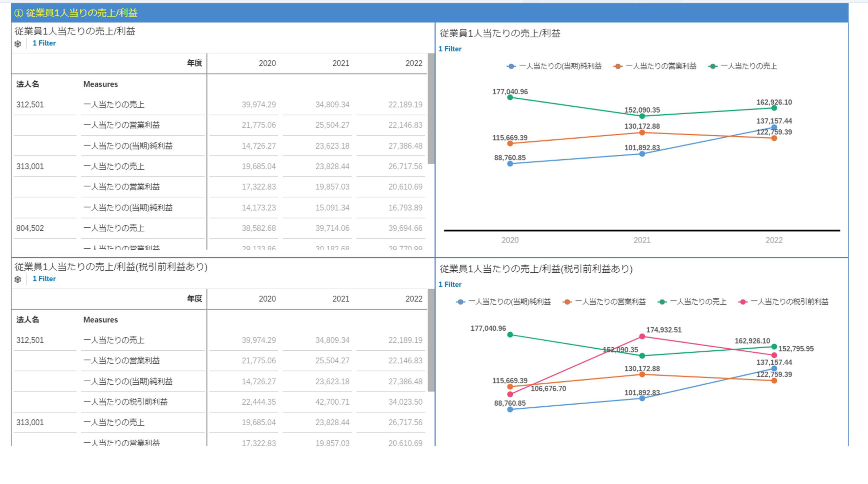Image resolution: width=868 pixels, height=484 pixels.
Task: Click the cube icon in the top table
Action: [x=18, y=44]
